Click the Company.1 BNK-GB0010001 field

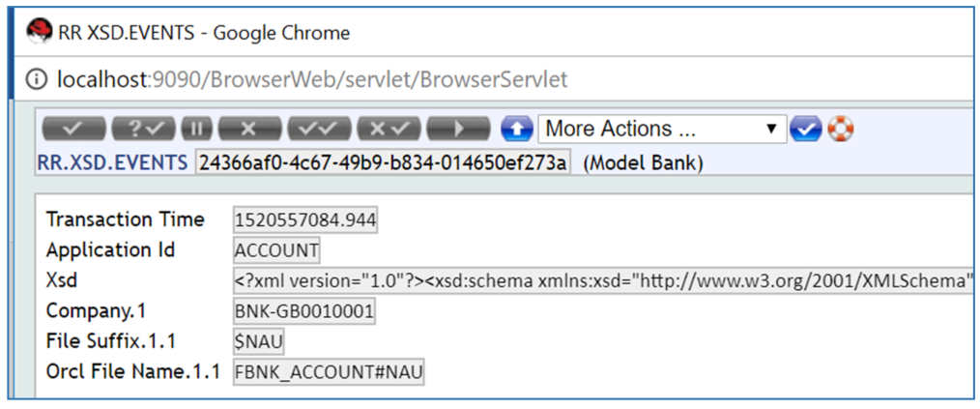click(304, 312)
